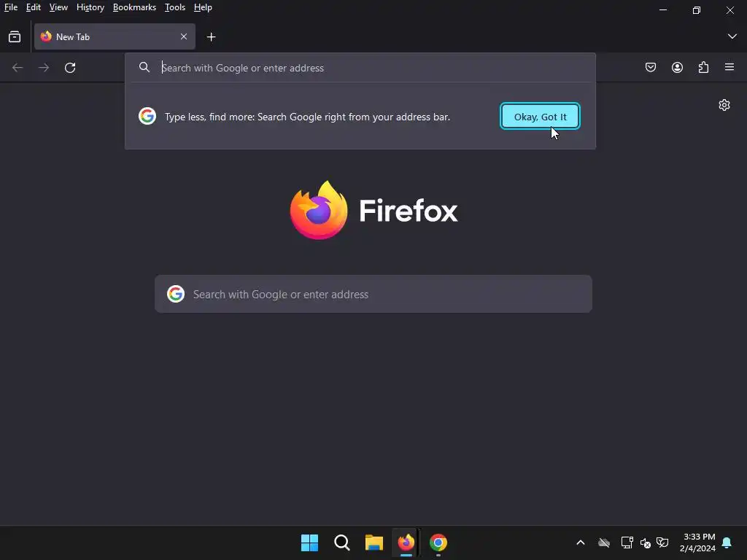Click the address bar search field
747x560 pixels.
(x=360, y=68)
